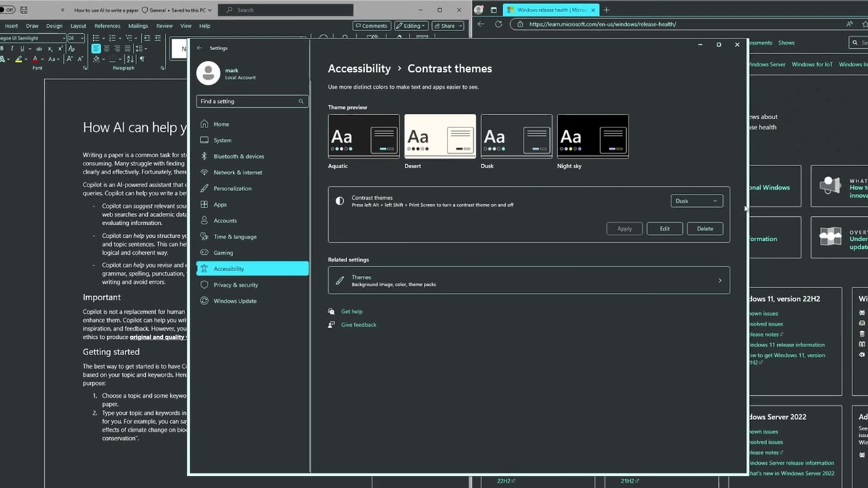Viewport: 868px width, 488px height.
Task: Open the Editing mode dropdown in Word
Action: coord(411,26)
